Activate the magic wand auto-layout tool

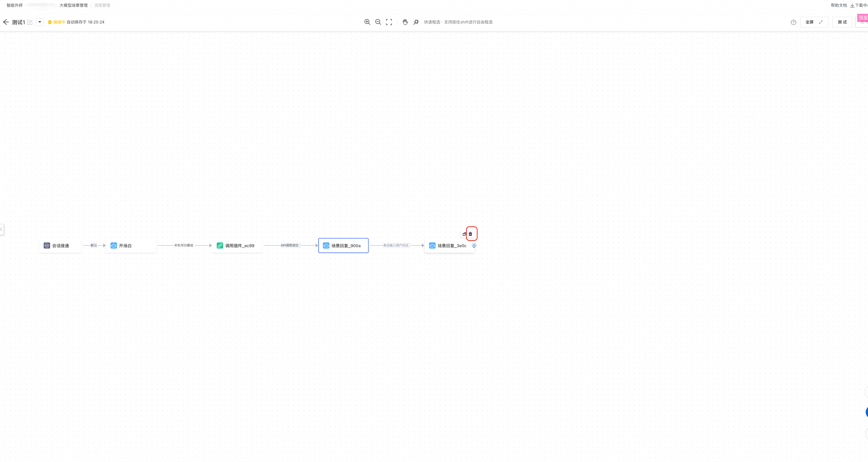coord(416,22)
